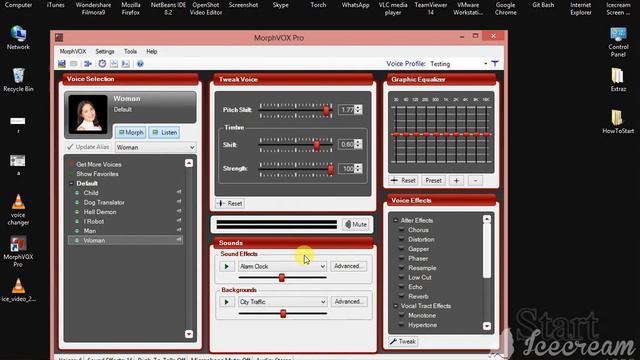The height and width of the screenshot is (360, 640).
Task: Click the blue arrows toolbar icon
Action: point(88,64)
